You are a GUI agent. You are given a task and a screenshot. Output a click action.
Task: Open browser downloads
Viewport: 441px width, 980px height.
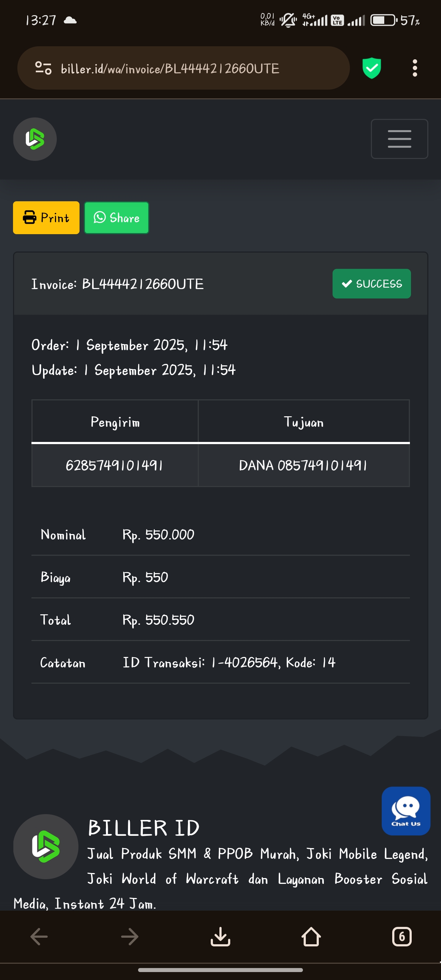click(220, 936)
